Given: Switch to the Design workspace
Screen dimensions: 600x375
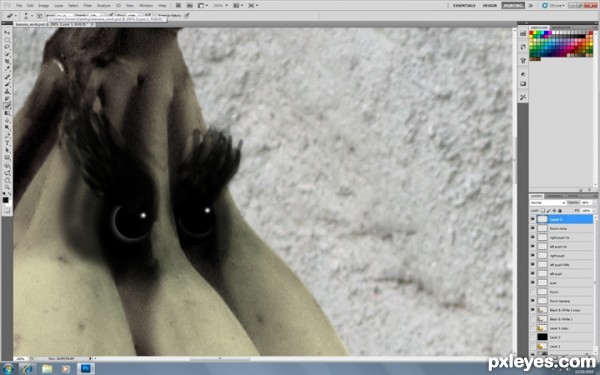Looking at the screenshot, I should [489, 5].
